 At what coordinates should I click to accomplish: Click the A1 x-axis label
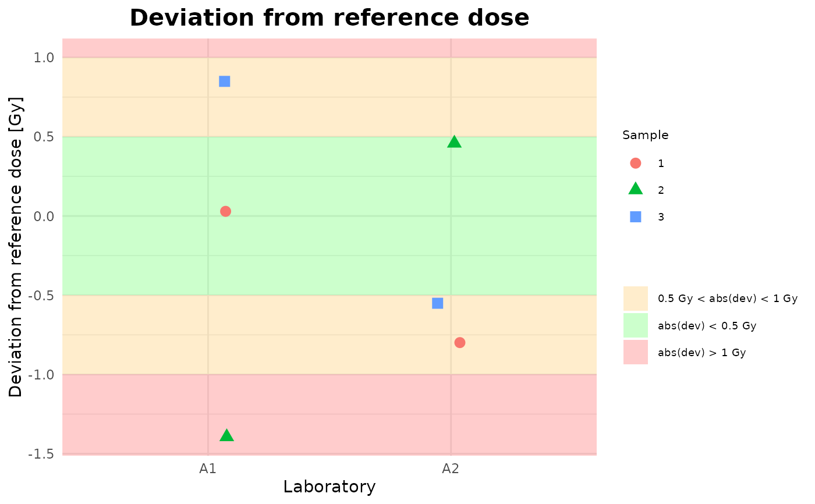pos(208,468)
